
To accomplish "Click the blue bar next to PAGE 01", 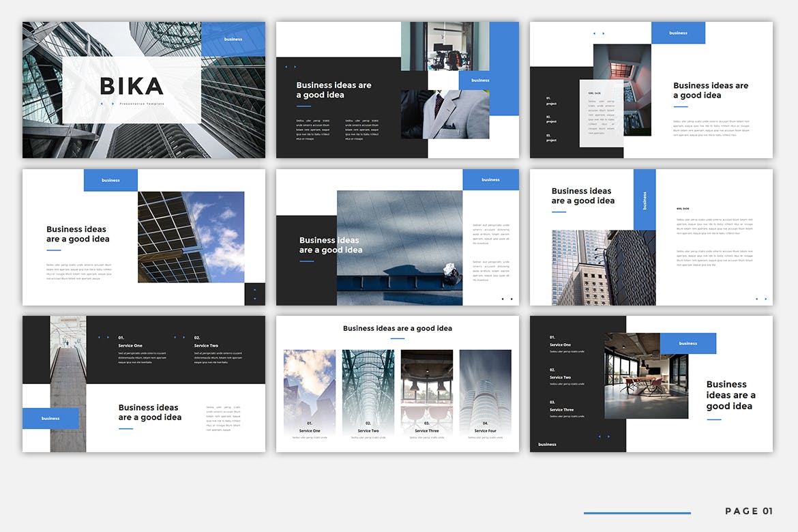I will 637,512.
